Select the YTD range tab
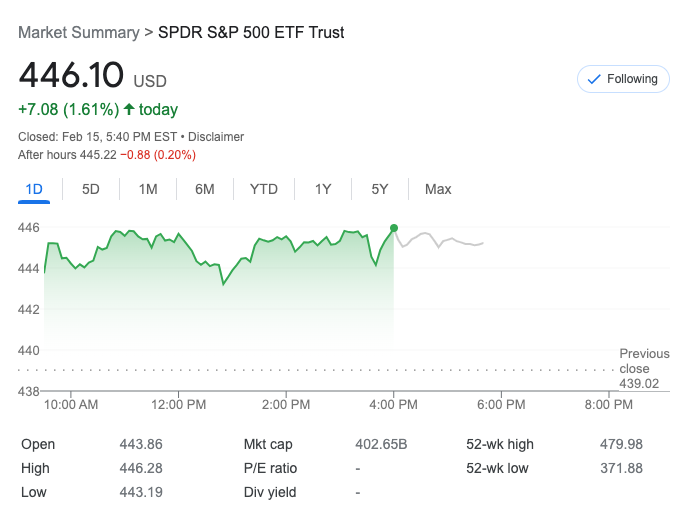The width and height of the screenshot is (689, 513). (264, 189)
